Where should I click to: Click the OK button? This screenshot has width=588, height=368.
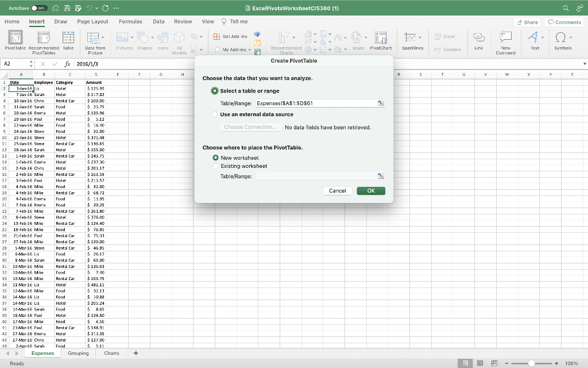370,190
